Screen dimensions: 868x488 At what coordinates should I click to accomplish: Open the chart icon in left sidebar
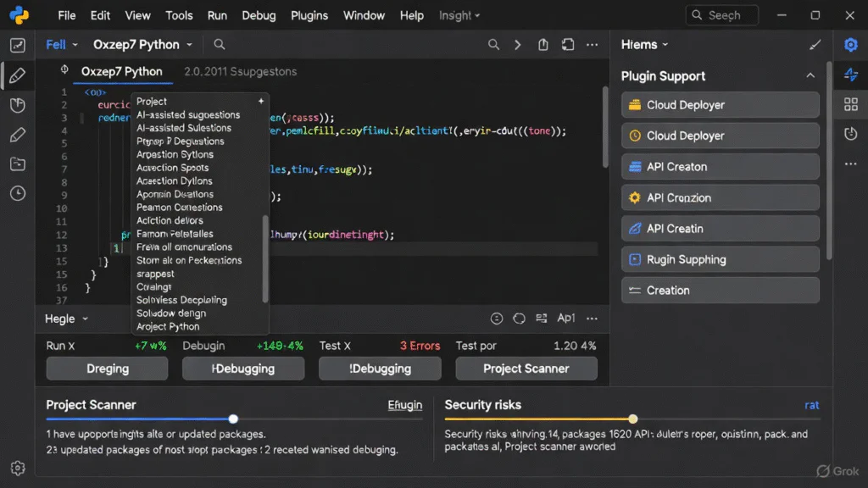point(18,46)
